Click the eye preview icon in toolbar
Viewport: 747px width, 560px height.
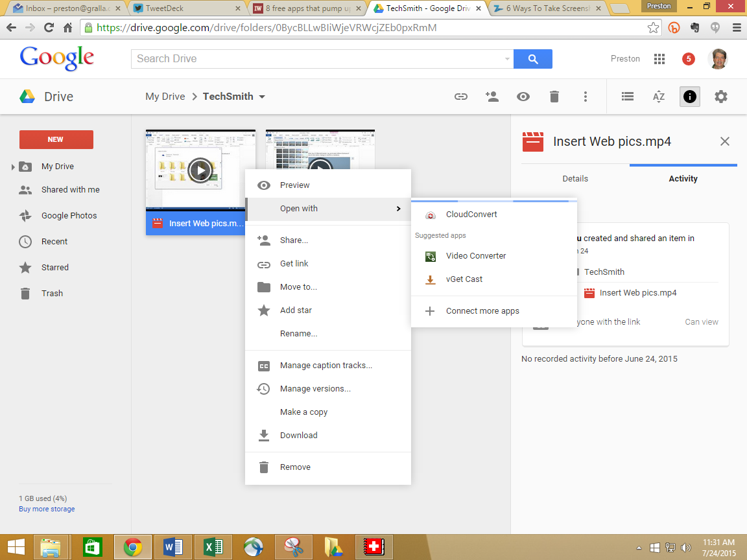pos(523,97)
